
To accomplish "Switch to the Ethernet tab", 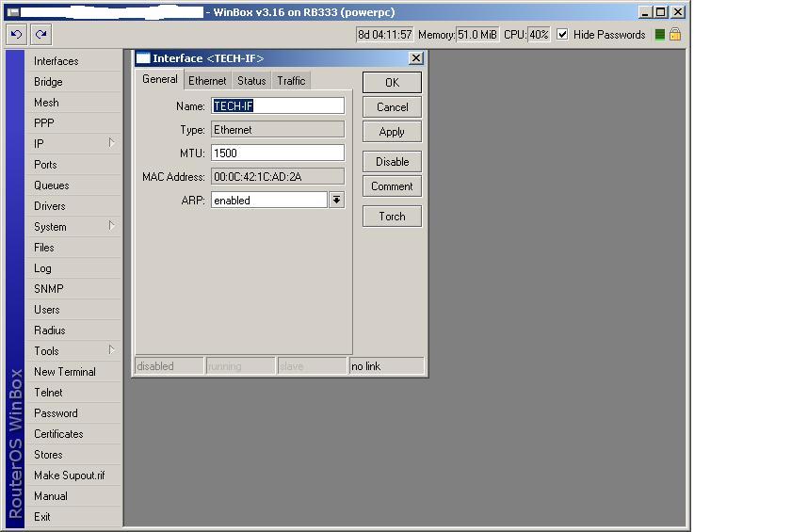I will [x=207, y=81].
